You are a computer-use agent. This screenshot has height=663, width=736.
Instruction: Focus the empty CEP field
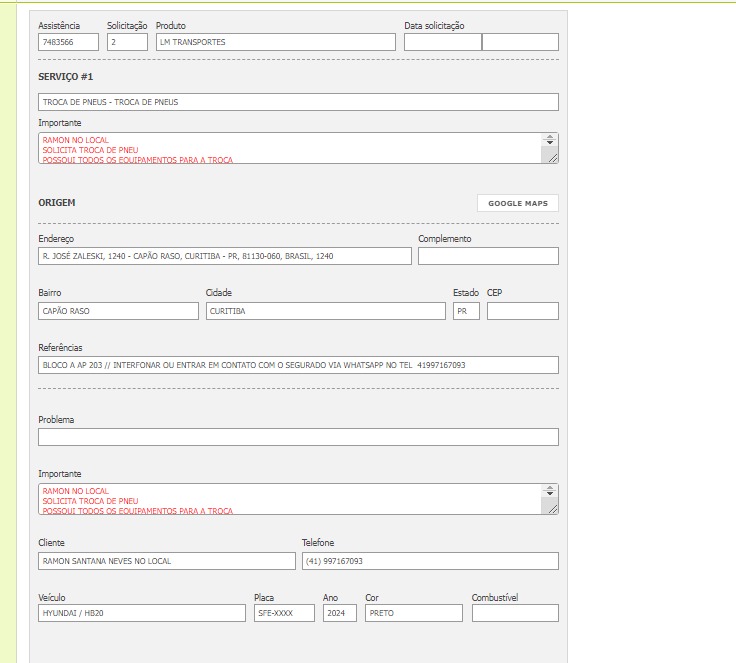522,311
